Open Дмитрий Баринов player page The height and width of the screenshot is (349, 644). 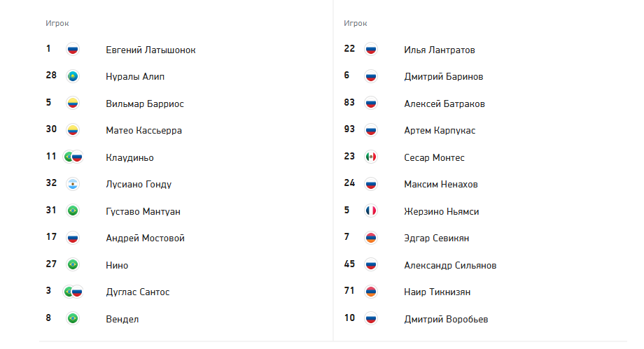click(443, 77)
